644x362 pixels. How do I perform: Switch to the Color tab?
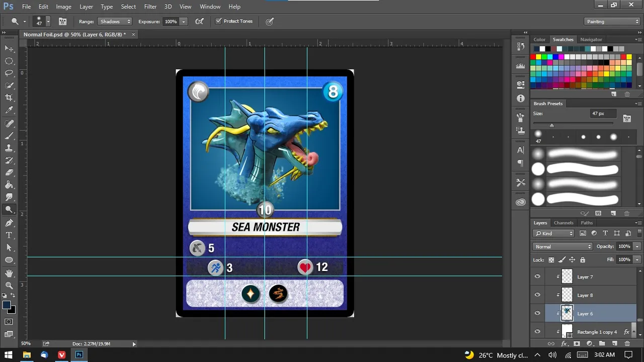(x=539, y=39)
